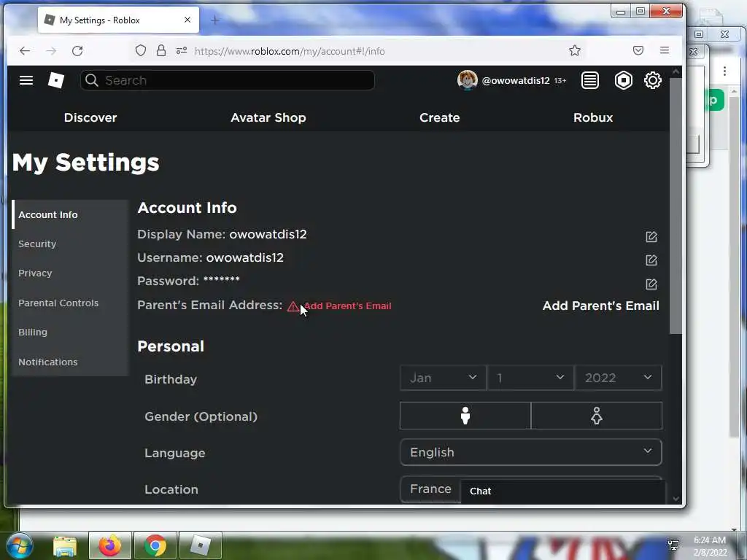Select male gender option
Image resolution: width=747 pixels, height=560 pixels.
click(465, 415)
